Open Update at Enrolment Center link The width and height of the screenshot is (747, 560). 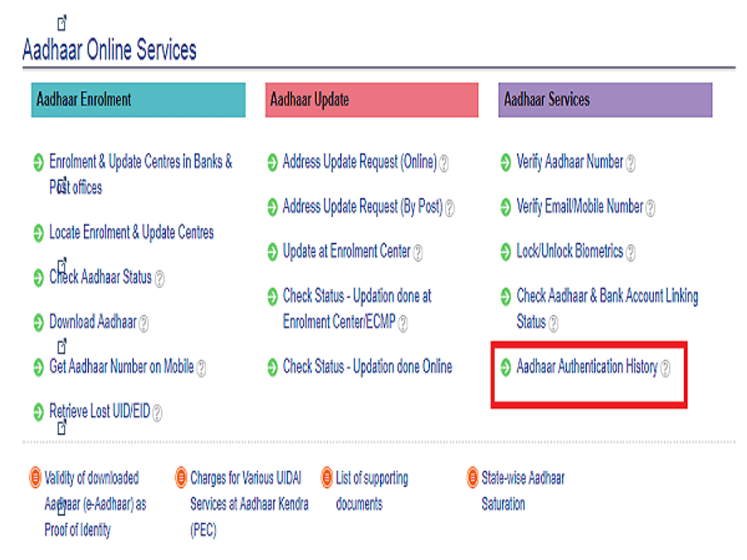346,251
